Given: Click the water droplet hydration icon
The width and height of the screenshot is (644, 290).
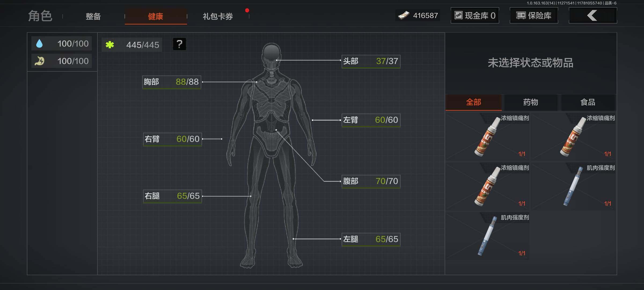Looking at the screenshot, I should [39, 44].
